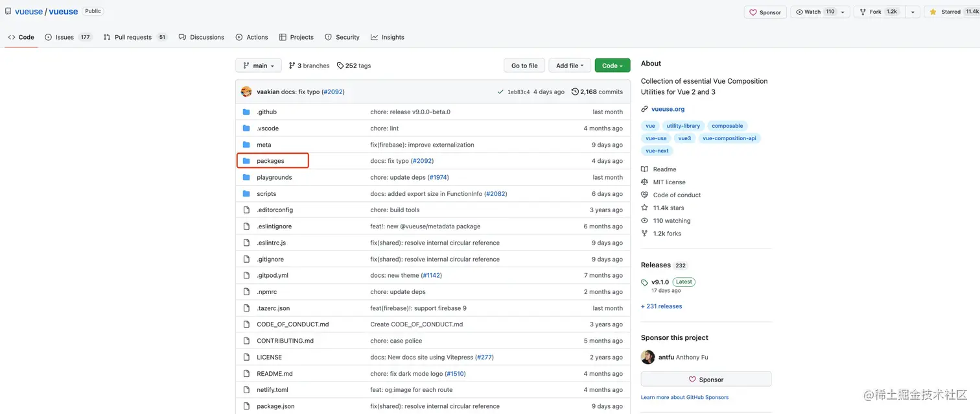Open the + 231 releases link

coord(661,306)
